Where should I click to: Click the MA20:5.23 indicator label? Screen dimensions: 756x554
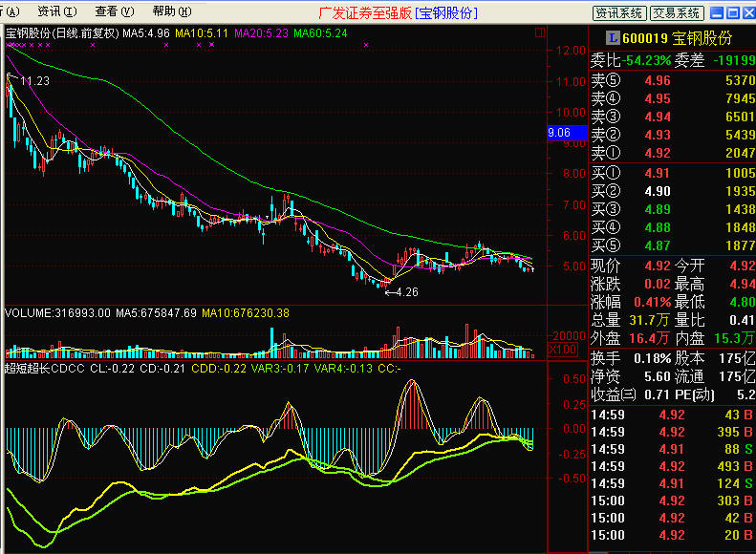click(261, 33)
